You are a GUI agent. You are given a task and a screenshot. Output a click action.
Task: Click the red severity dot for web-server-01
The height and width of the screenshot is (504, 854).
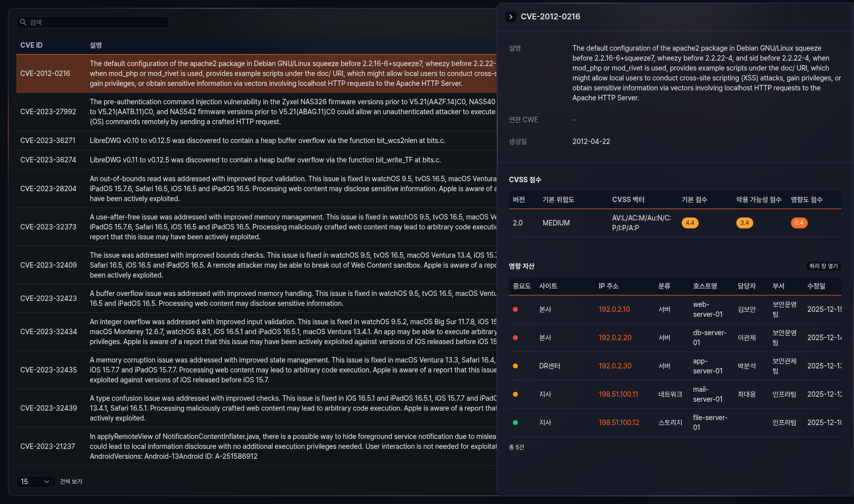[515, 309]
